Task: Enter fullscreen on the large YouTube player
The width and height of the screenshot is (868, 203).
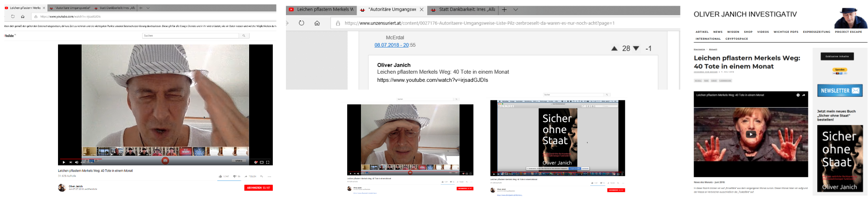Action: (x=268, y=162)
